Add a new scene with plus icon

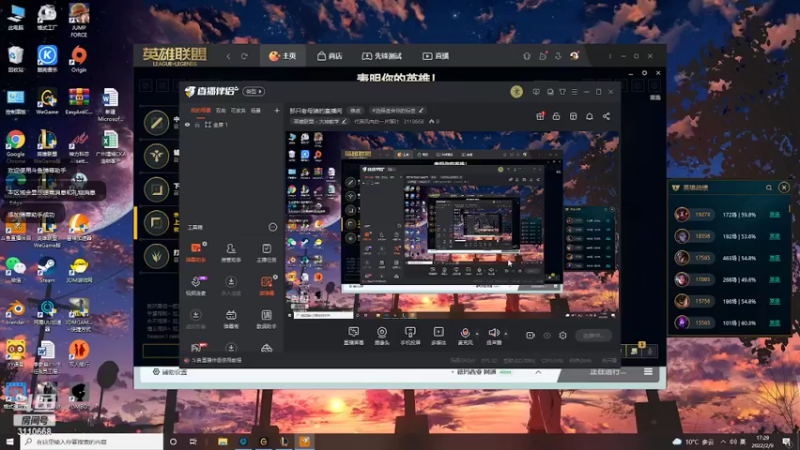pos(277,110)
